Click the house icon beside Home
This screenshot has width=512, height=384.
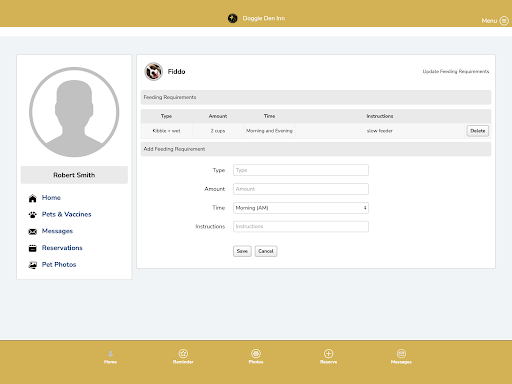tap(33, 198)
